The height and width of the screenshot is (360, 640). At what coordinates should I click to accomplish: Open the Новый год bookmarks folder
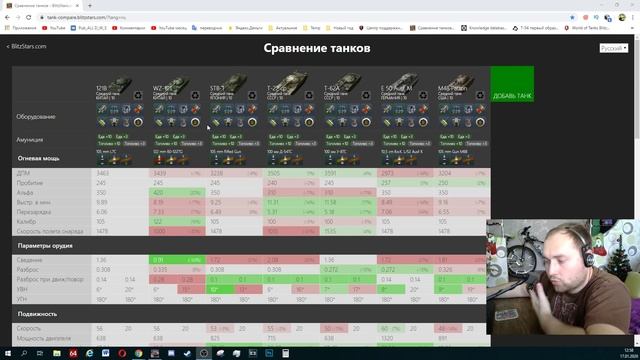[340, 28]
